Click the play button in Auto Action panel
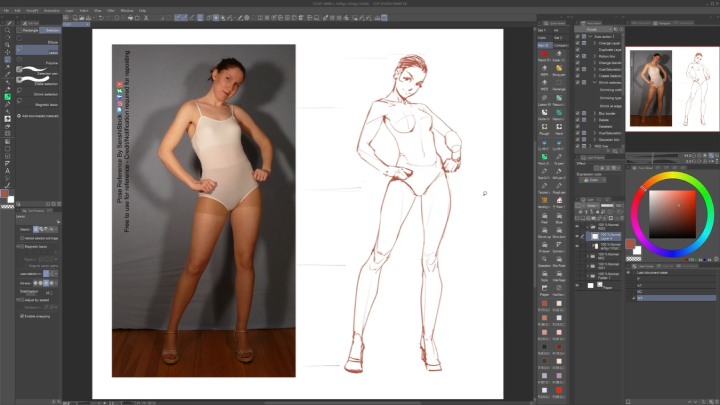This screenshot has height=405, width=720. click(609, 151)
